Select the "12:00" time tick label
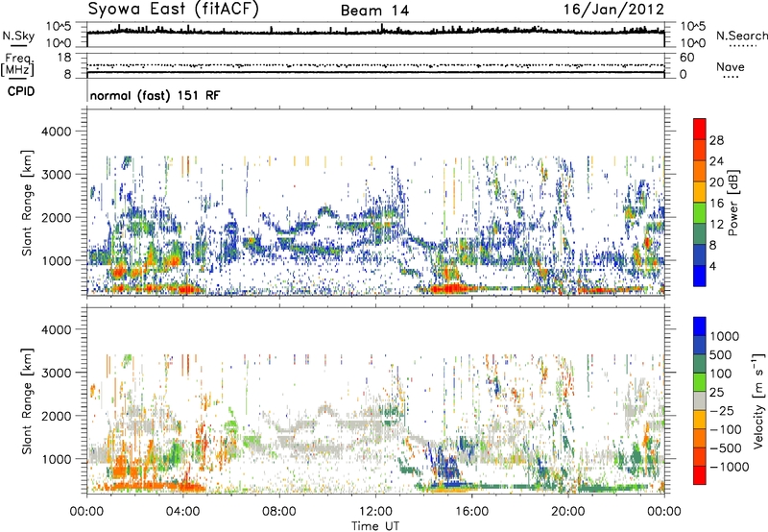Viewport: 768px width, 532px height. click(x=375, y=512)
